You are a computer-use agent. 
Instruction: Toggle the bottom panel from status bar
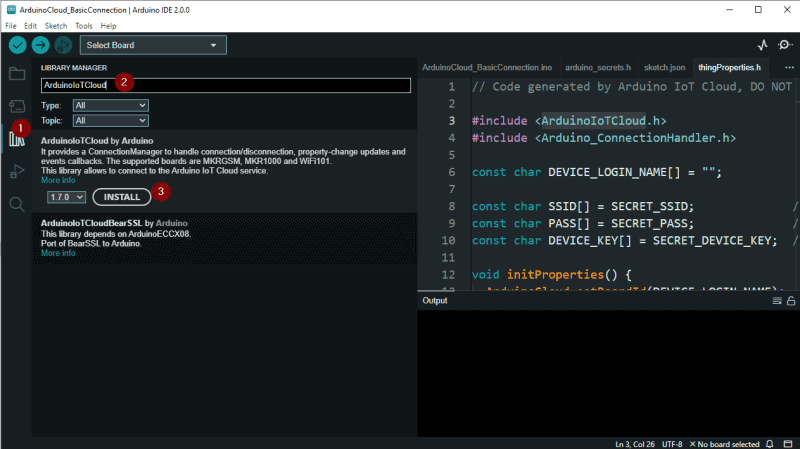coord(787,443)
